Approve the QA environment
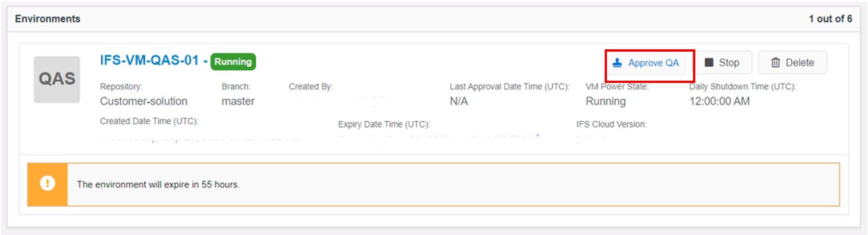The image size is (868, 235). click(646, 63)
